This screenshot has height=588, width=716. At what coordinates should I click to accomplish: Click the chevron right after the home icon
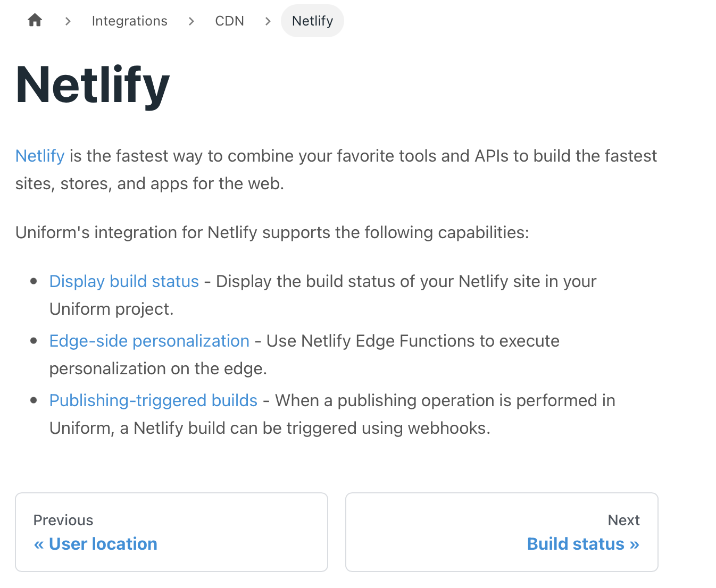coord(68,21)
